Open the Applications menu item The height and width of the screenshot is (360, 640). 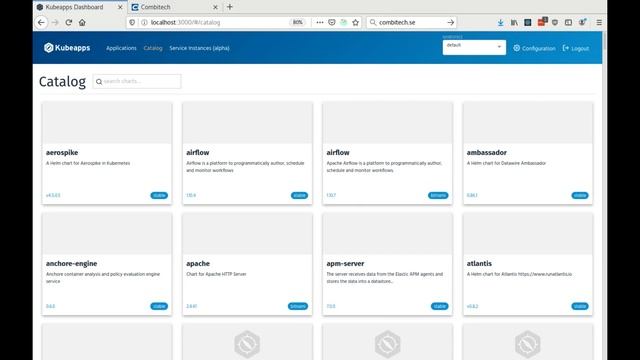[121, 48]
